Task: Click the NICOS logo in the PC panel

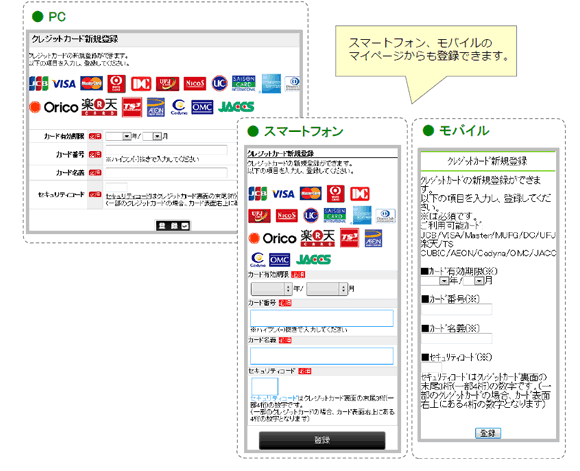Action: [195, 84]
